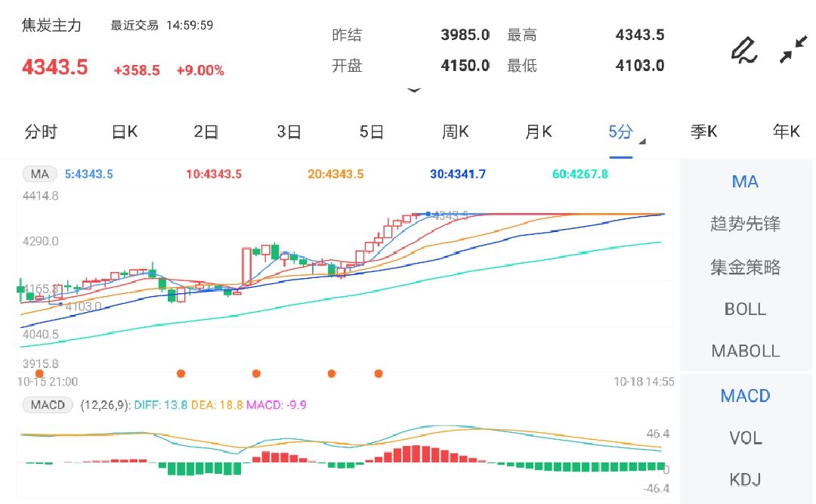Click the 3915.8 price axis label

coord(41,363)
